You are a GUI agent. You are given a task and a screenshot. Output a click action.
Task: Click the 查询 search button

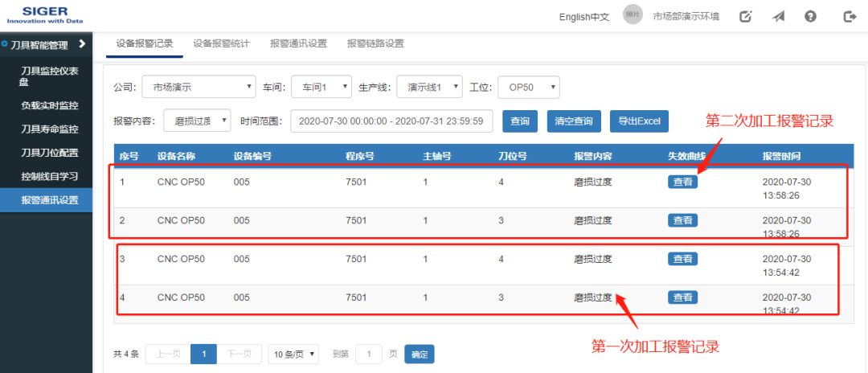pos(520,121)
